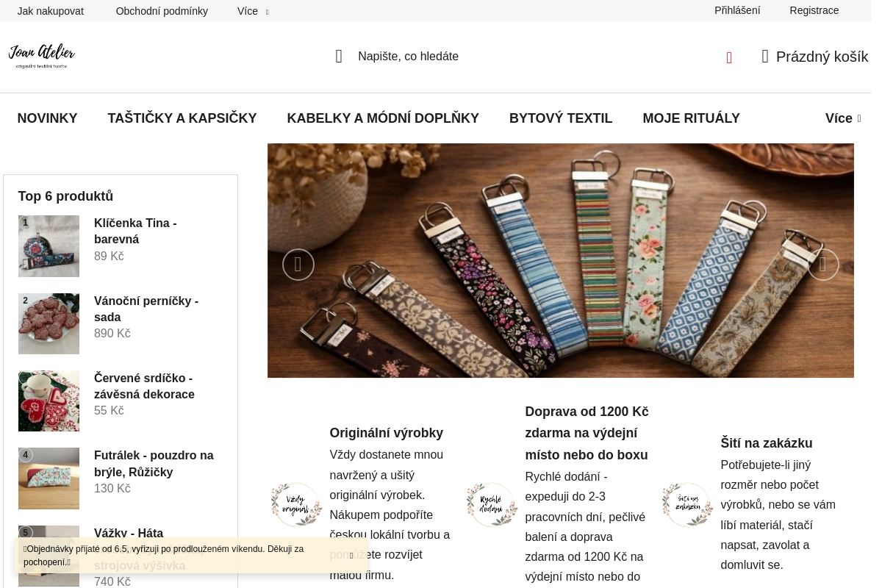Open 'Klíčenka Tina - barevná' product link
Screen dimensions: 882x588
coord(135,231)
